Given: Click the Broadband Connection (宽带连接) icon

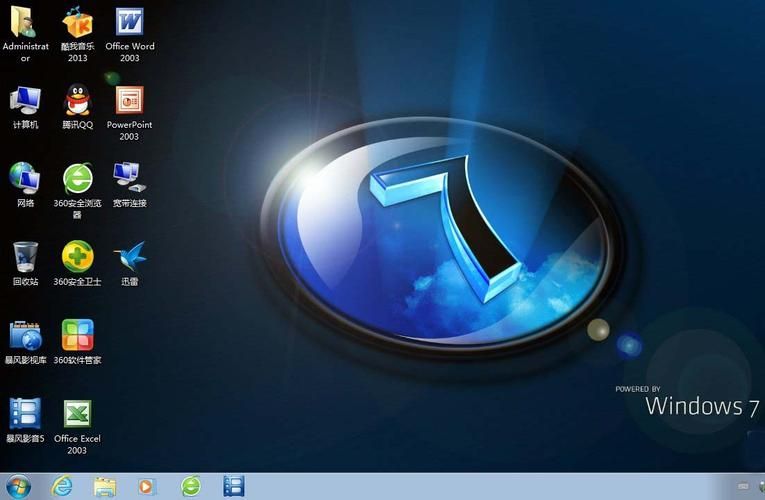Looking at the screenshot, I should pyautogui.click(x=130, y=178).
